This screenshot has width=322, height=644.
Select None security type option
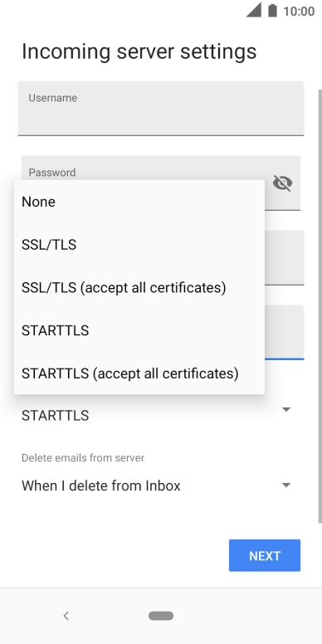139,202
